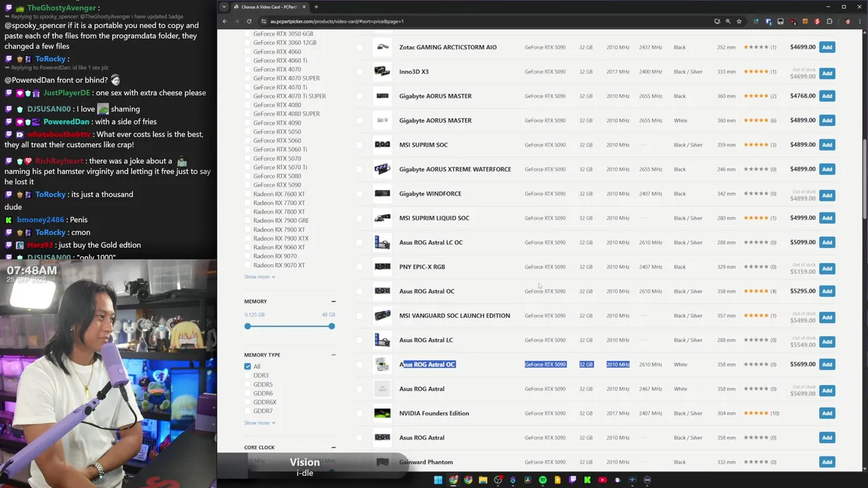Open the PNY EPIC-X RGB product link
Screen dimensions: 868x488
pyautogui.click(x=422, y=267)
